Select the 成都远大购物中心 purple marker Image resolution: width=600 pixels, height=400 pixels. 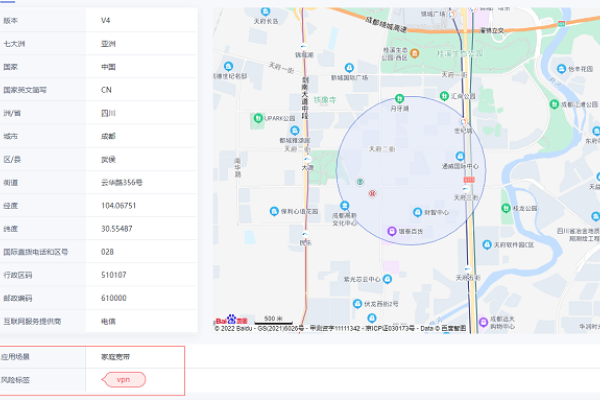point(483,322)
